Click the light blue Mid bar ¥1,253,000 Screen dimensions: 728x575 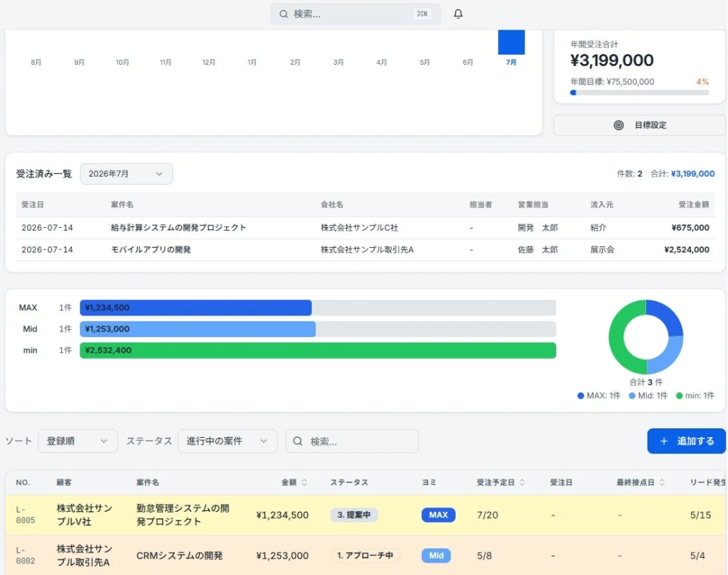pyautogui.click(x=198, y=329)
